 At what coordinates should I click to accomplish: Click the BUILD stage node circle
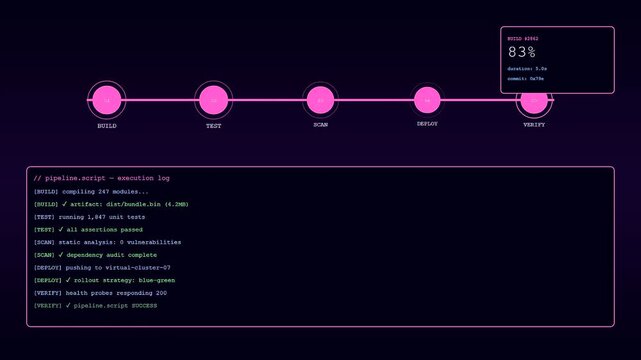pos(107,100)
